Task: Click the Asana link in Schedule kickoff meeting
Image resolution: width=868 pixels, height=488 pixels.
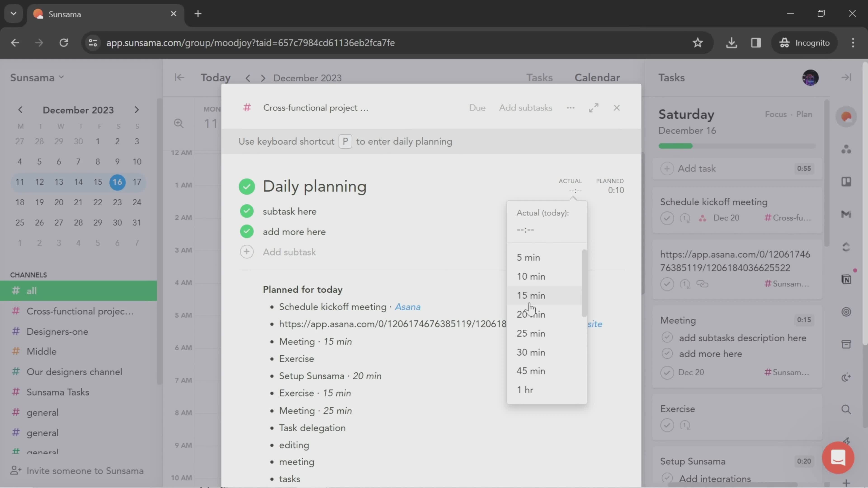Action: click(x=407, y=307)
